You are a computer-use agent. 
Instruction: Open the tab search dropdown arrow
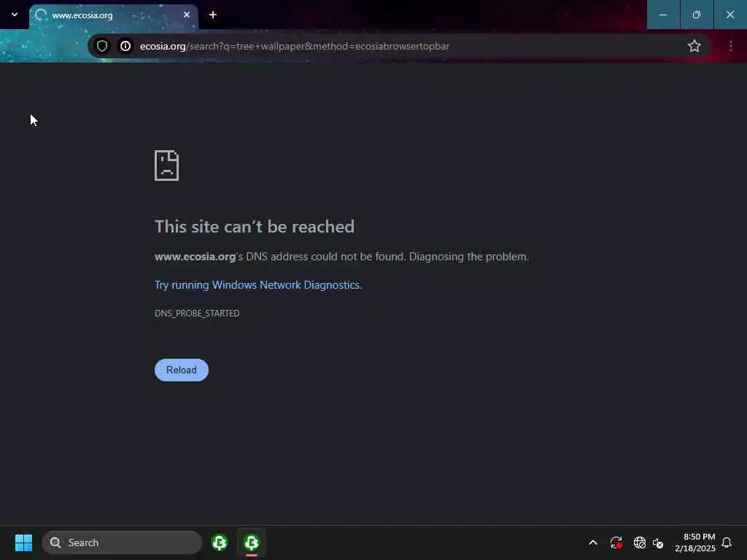(x=15, y=15)
